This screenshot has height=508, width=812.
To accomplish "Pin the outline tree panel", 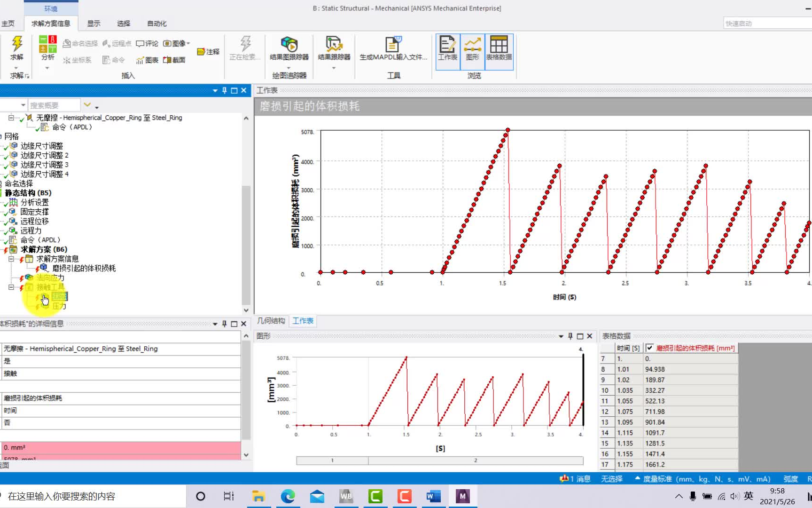I will (x=224, y=90).
